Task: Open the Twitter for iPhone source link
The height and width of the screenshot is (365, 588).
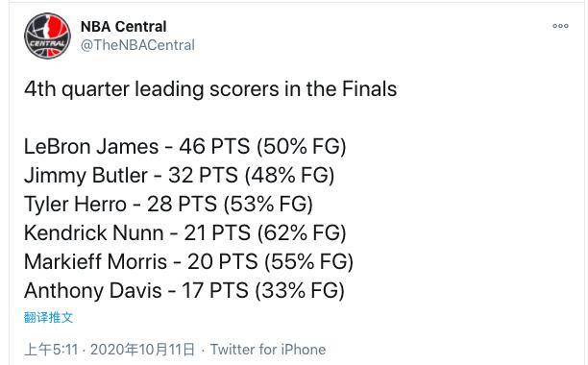Action: [x=268, y=350]
